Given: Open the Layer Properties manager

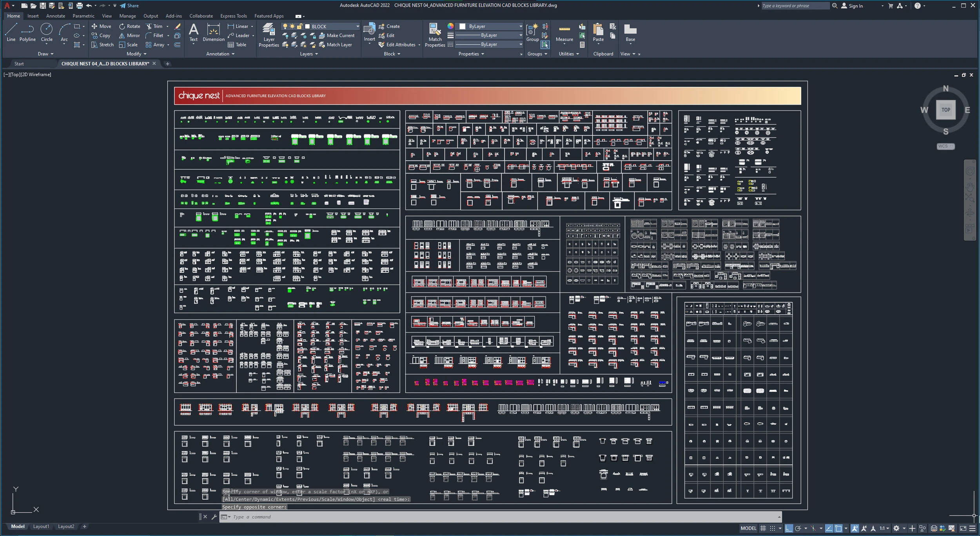Looking at the screenshot, I should [x=269, y=35].
